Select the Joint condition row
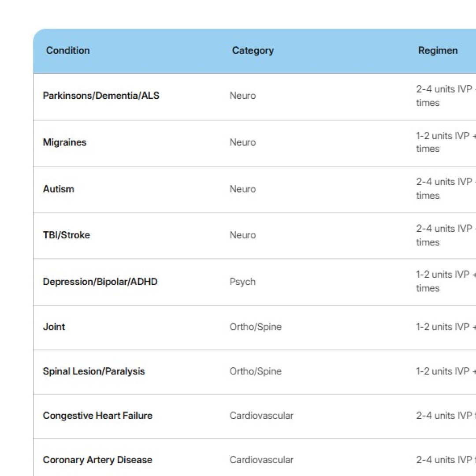This screenshot has width=476, height=476. [x=54, y=327]
